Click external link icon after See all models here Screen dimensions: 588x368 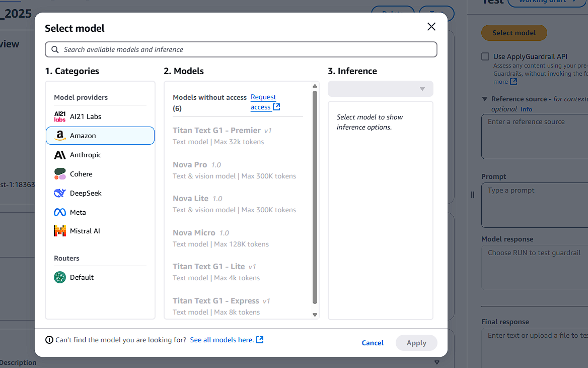tap(260, 340)
